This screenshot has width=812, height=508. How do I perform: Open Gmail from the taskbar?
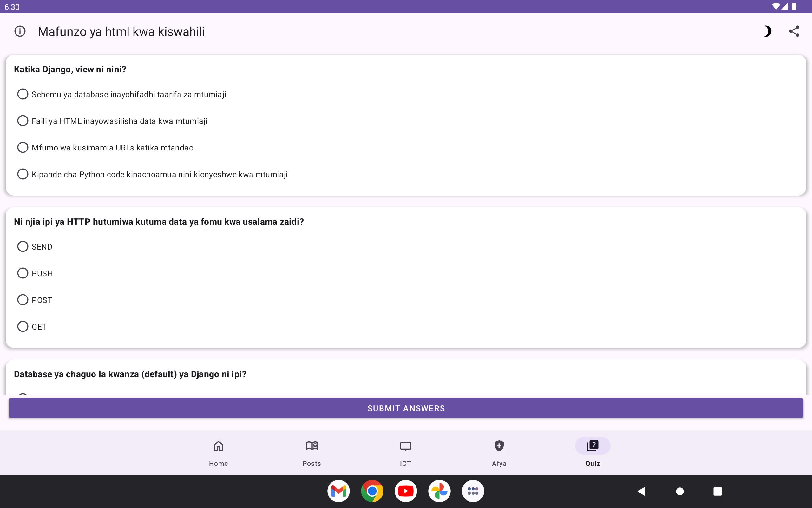click(x=338, y=491)
